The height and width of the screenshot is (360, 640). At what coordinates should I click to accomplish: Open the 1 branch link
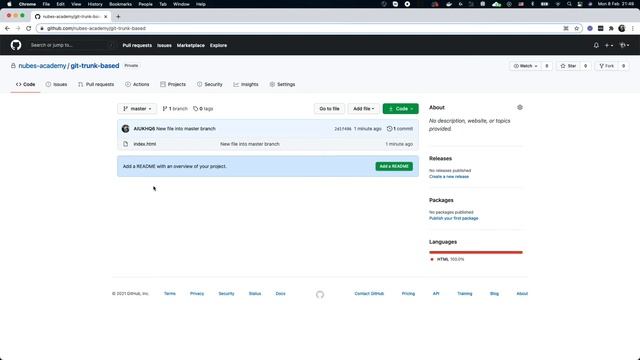coord(175,109)
